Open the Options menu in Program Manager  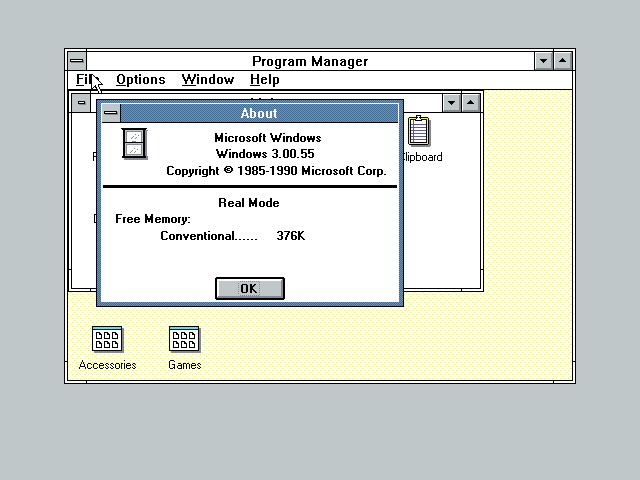(x=140, y=79)
